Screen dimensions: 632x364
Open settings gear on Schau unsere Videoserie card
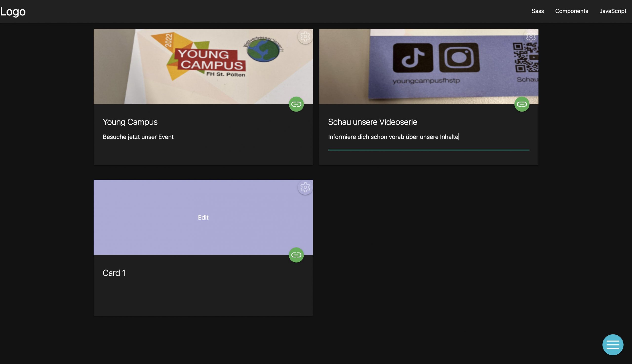531,37
